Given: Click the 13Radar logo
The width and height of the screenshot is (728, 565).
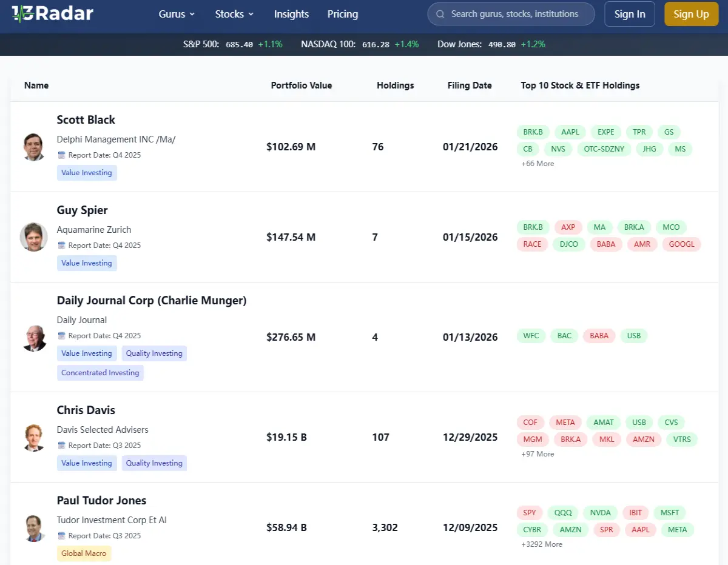Looking at the screenshot, I should click(53, 14).
